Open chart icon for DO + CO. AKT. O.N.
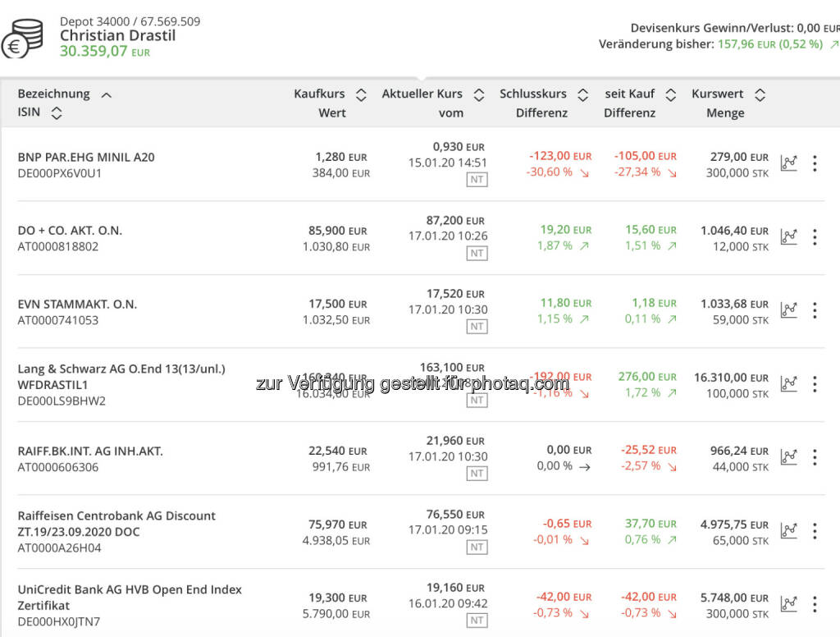Screen dimensions: 840x637 click(x=788, y=237)
